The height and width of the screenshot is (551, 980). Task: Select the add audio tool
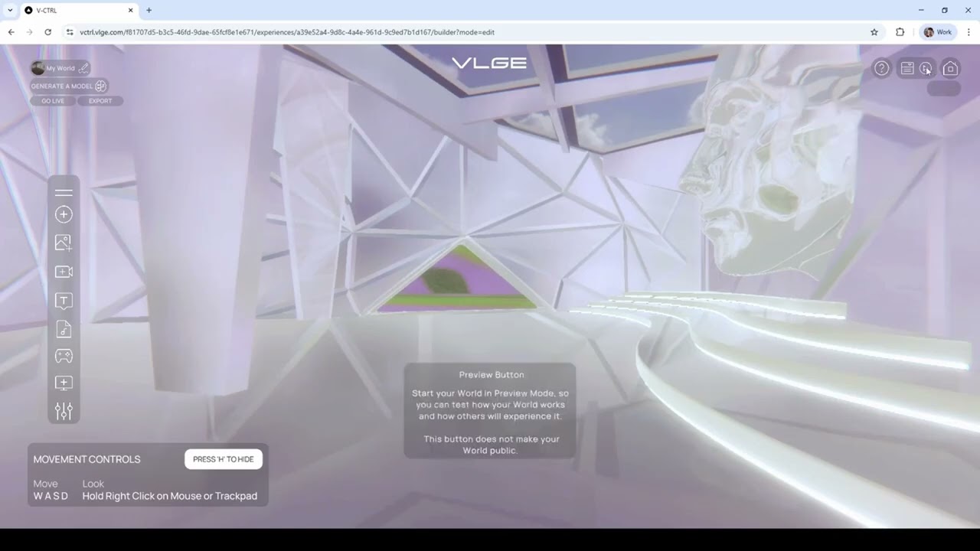coord(64,328)
